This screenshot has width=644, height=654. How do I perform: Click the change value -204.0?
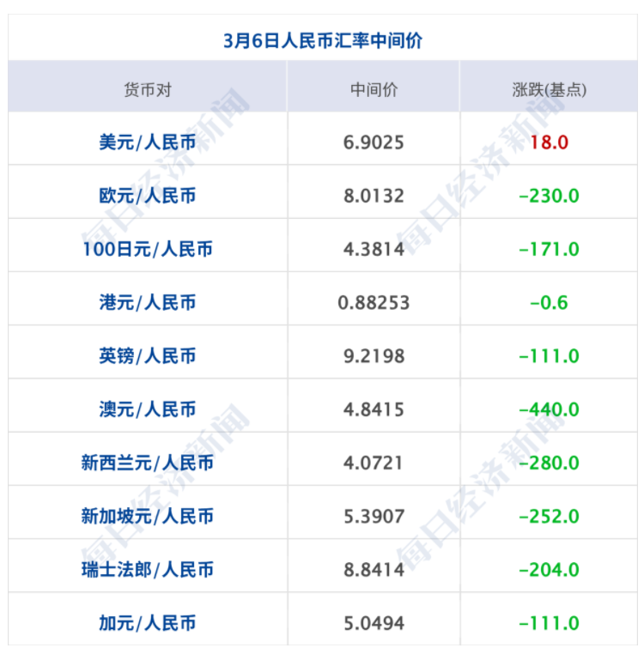point(550,569)
